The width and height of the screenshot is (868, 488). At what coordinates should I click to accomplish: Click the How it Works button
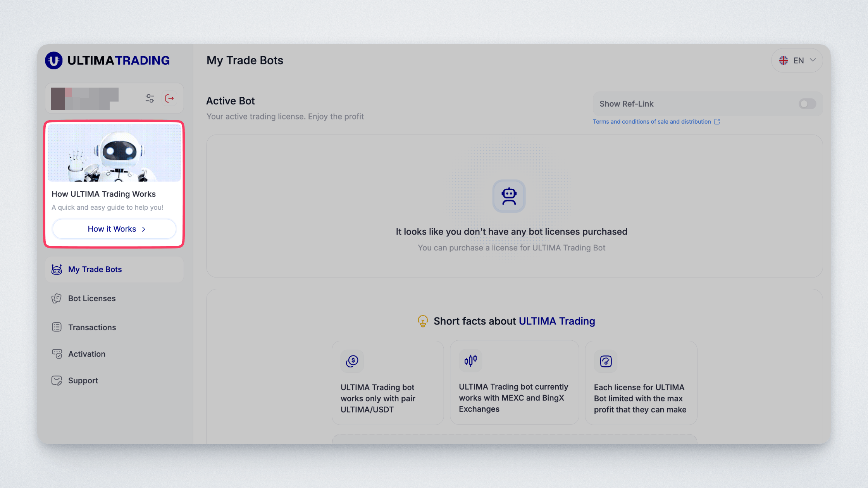(114, 229)
